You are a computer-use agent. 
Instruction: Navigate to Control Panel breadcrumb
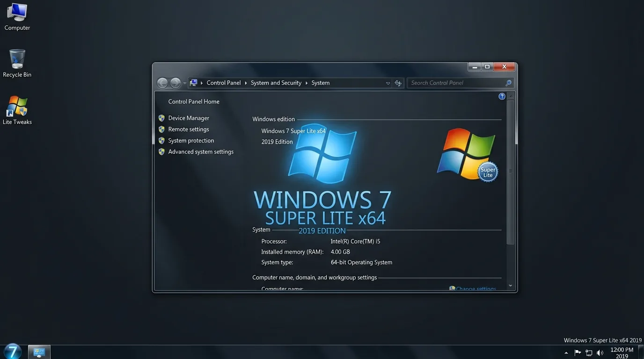coord(224,83)
